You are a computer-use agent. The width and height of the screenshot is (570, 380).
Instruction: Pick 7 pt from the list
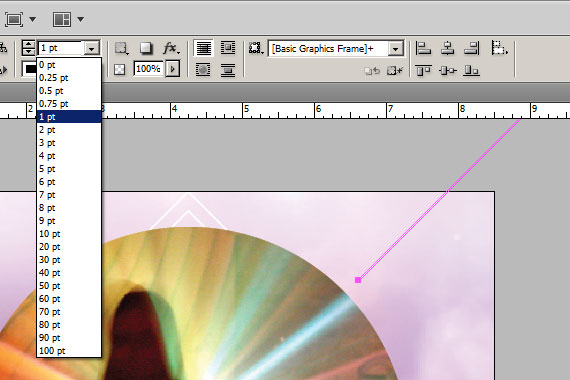(69, 195)
